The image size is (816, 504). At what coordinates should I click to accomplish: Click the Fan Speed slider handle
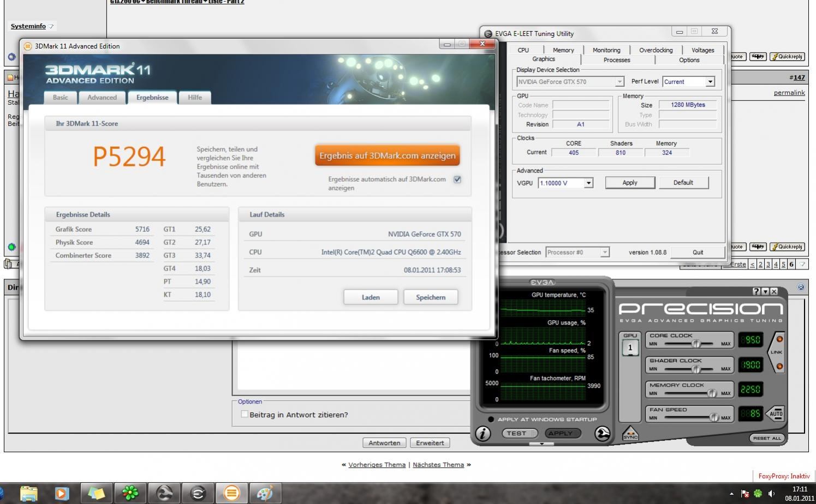pos(714,417)
